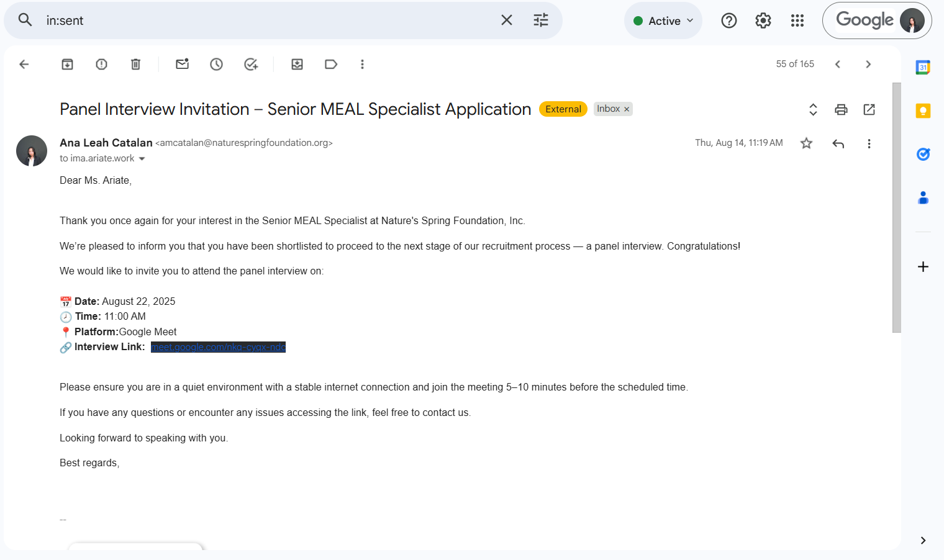Open toolbar More options menu
The width and height of the screenshot is (944, 560).
tap(362, 64)
